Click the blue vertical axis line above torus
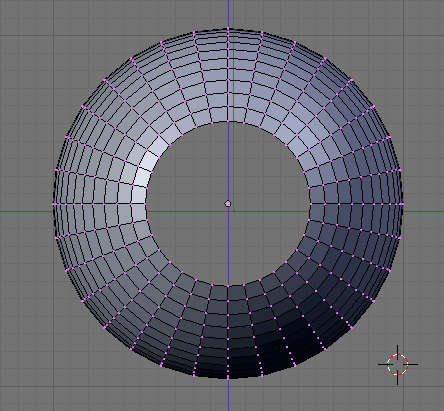This screenshot has width=444, height=411. click(x=228, y=13)
